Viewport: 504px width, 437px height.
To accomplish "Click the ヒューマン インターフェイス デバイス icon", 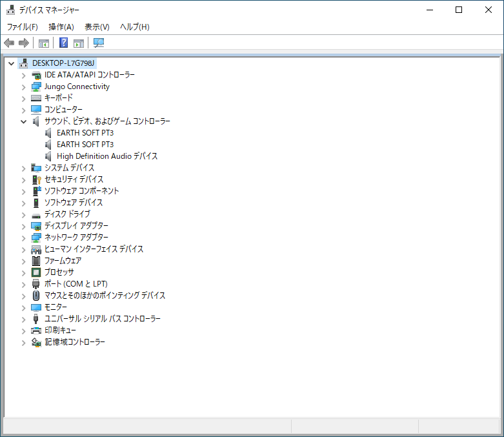I will coord(36,250).
